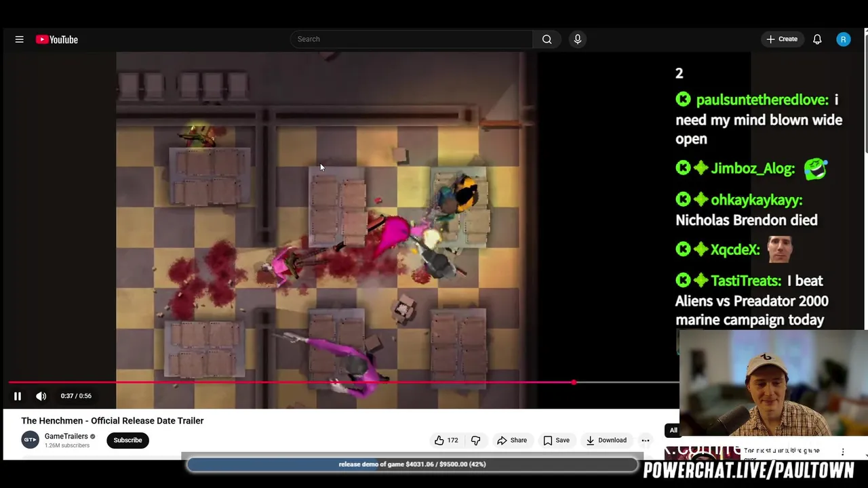Open the more actions three-dot menu
The height and width of the screenshot is (488, 868).
pyautogui.click(x=646, y=441)
